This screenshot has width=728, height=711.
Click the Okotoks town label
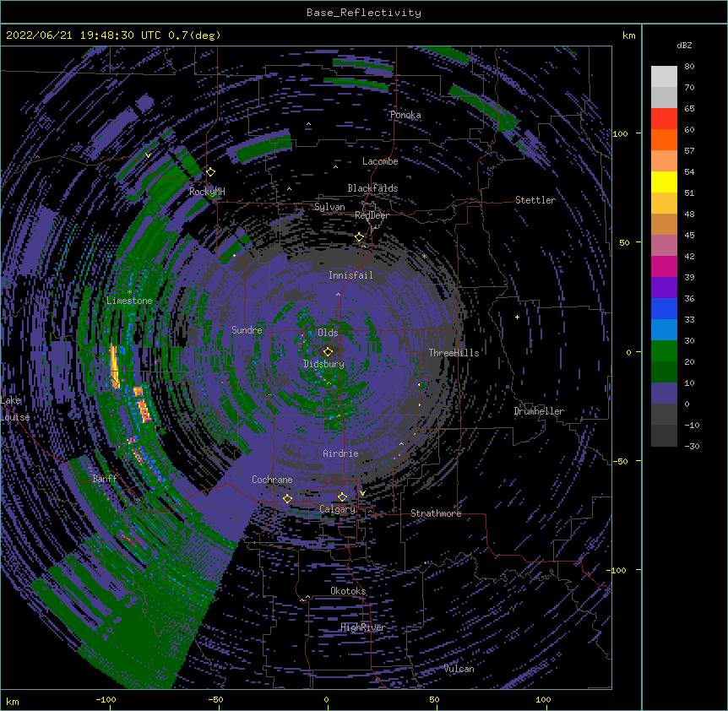coord(348,591)
